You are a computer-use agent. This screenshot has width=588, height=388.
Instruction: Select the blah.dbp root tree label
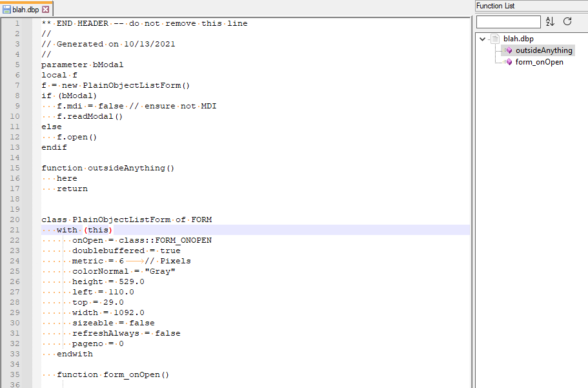coord(518,39)
